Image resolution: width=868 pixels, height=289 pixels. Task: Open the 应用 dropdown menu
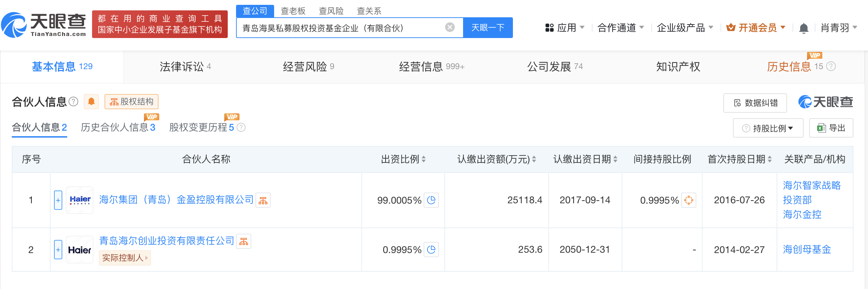[565, 28]
